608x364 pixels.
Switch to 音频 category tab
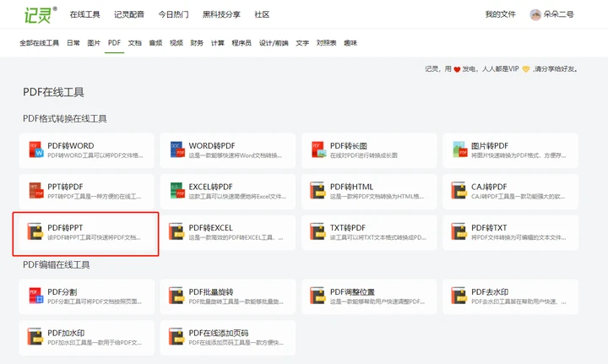point(155,43)
